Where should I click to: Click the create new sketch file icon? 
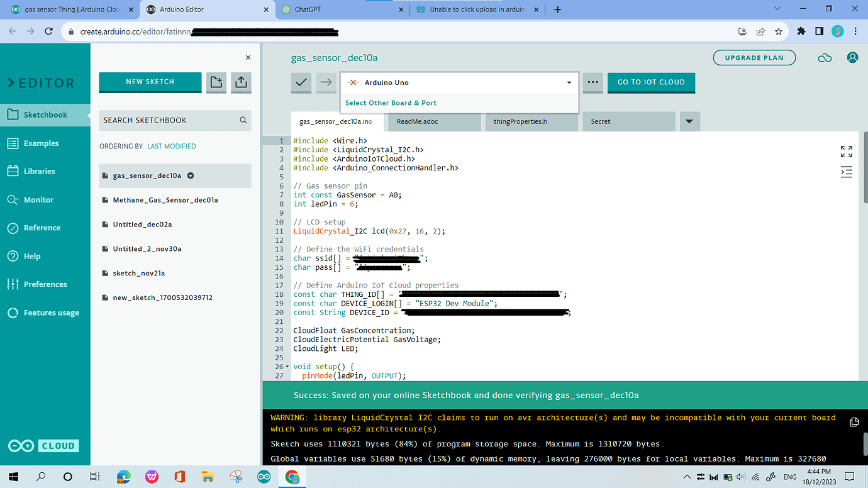click(x=216, y=82)
